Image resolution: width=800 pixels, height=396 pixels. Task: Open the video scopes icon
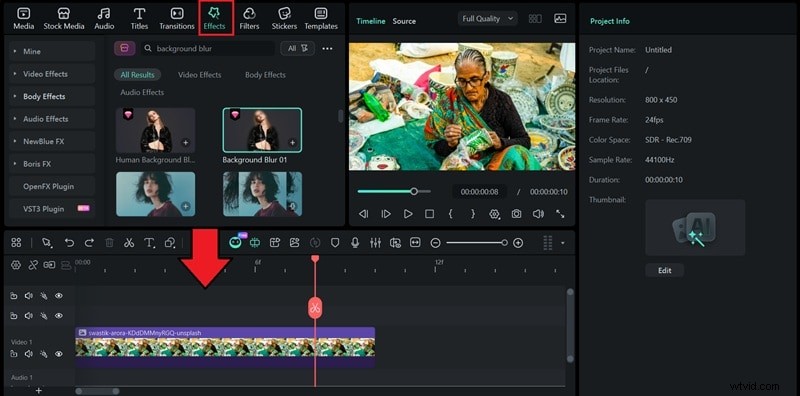pos(560,19)
